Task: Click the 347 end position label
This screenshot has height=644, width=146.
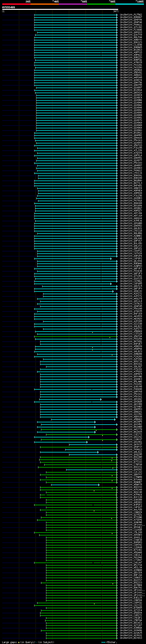Action: click(x=115, y=11)
